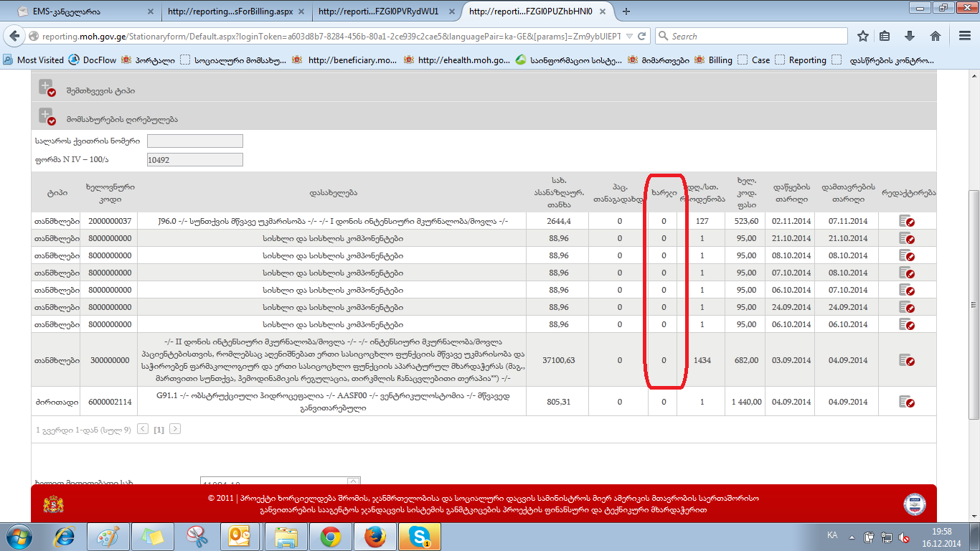This screenshot has height=551, width=980.
Task: Open the Firefox downloads arrow
Action: click(910, 36)
